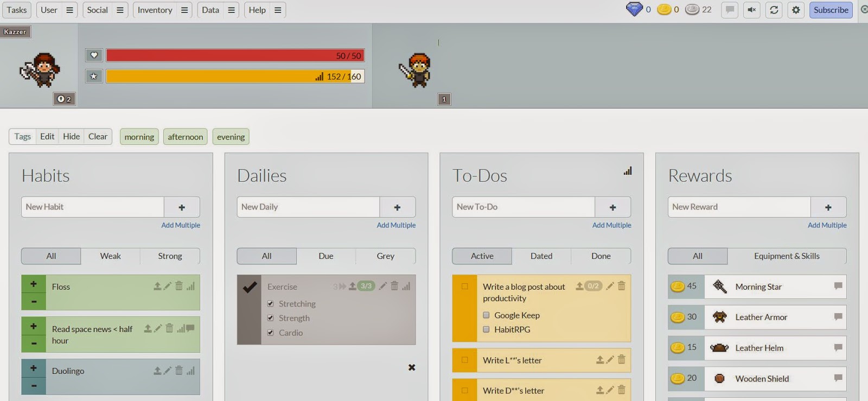Viewport: 868px width, 401px height.
Task: Open notes for Leather Armor reward
Action: [x=838, y=316]
